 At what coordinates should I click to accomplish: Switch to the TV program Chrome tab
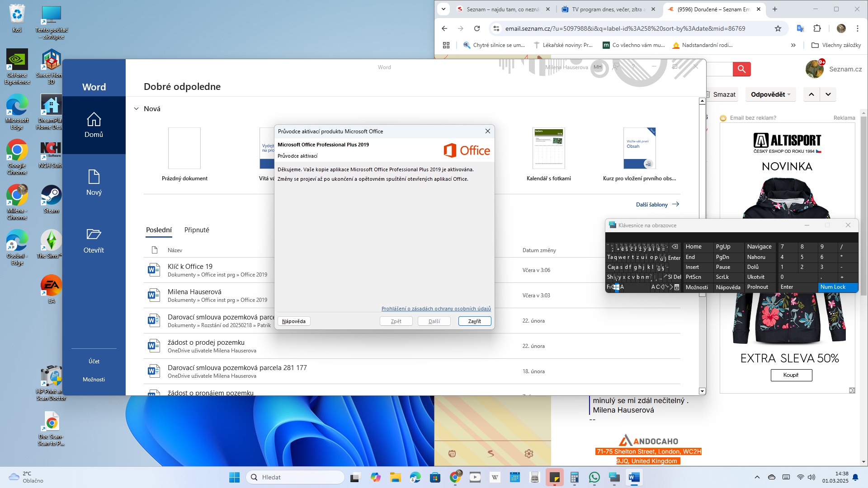coord(608,9)
